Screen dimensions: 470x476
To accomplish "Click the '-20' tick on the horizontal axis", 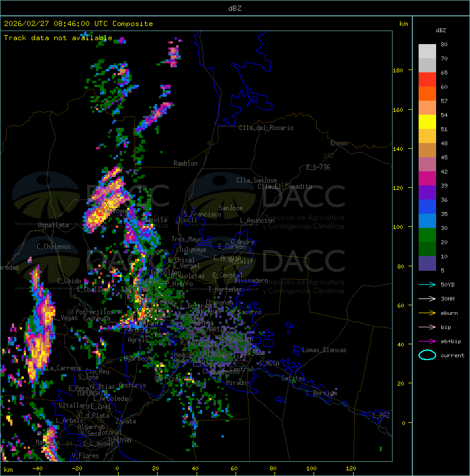I will 77,469.
